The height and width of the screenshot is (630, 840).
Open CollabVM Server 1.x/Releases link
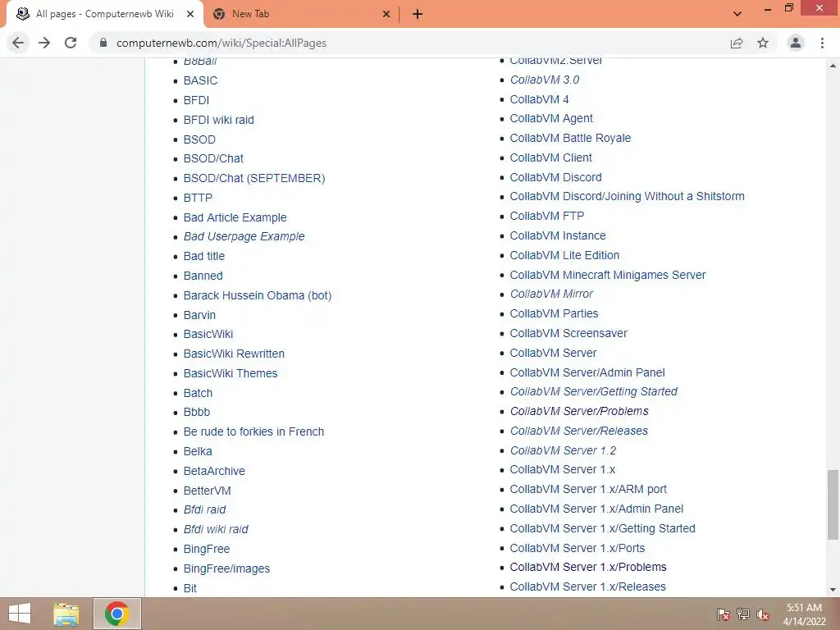point(587,587)
